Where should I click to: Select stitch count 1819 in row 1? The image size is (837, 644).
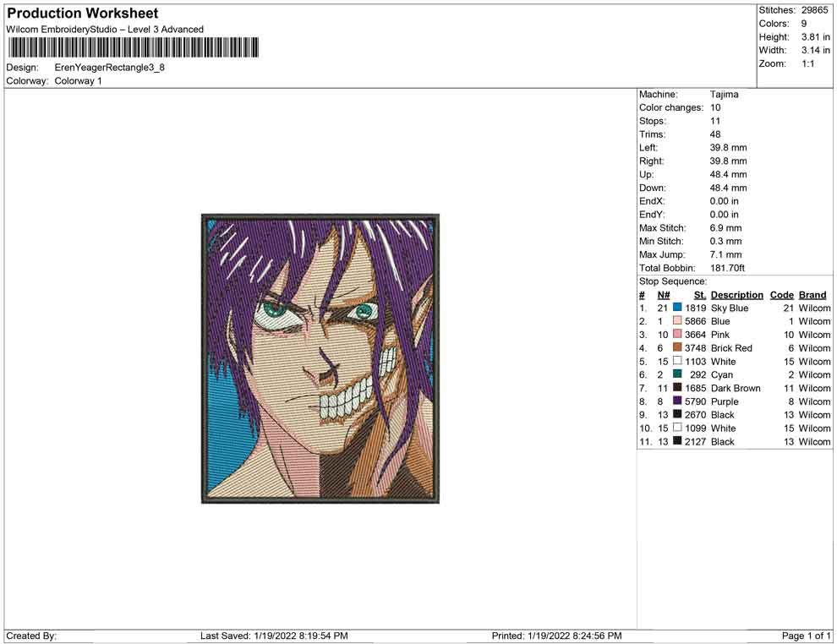tap(696, 308)
